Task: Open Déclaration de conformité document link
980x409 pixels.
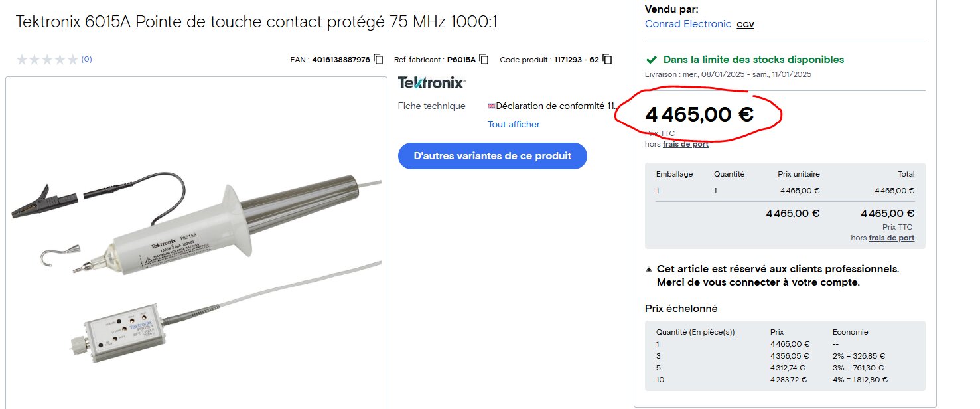Action: [x=557, y=106]
